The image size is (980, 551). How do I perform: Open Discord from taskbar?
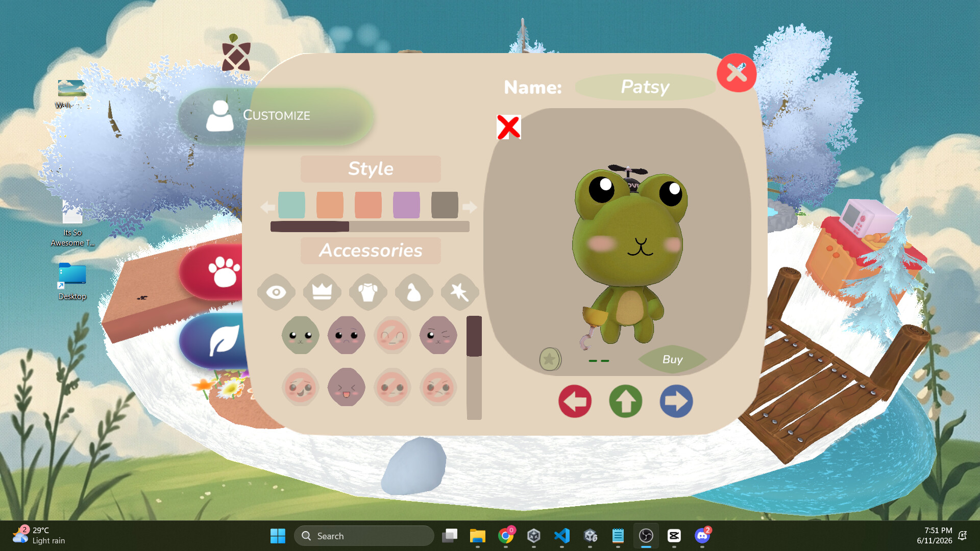point(702,536)
